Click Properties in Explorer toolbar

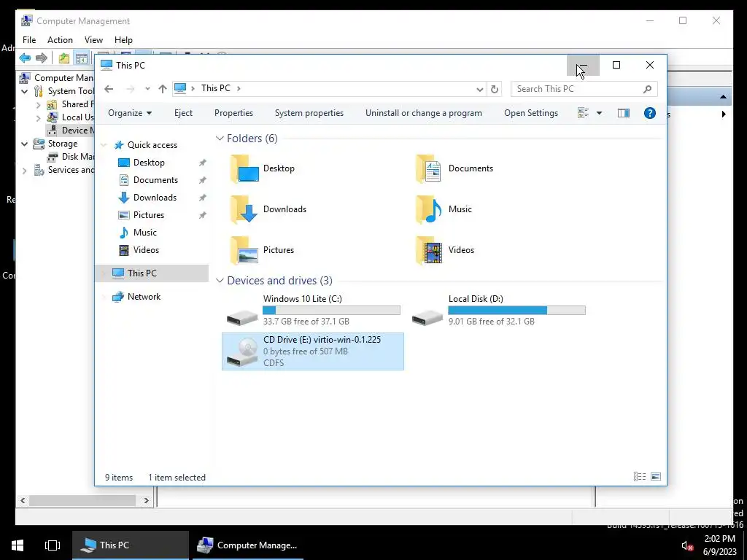233,113
